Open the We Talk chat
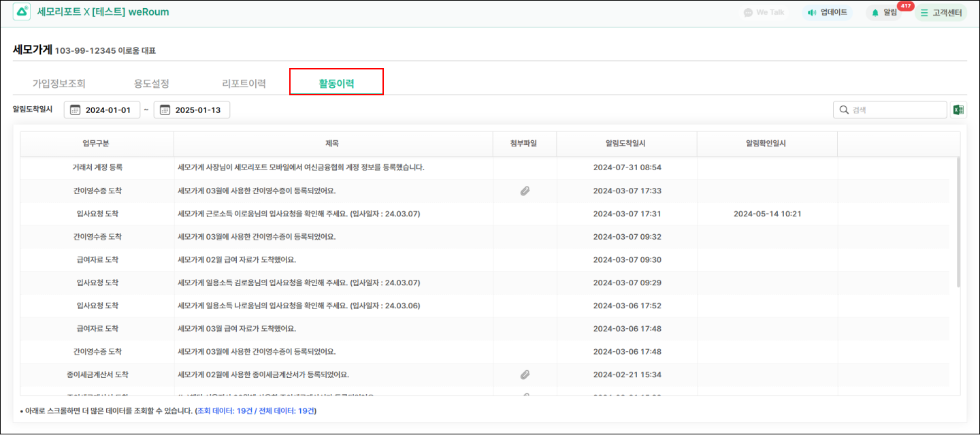The height and width of the screenshot is (435, 980). click(x=764, y=12)
